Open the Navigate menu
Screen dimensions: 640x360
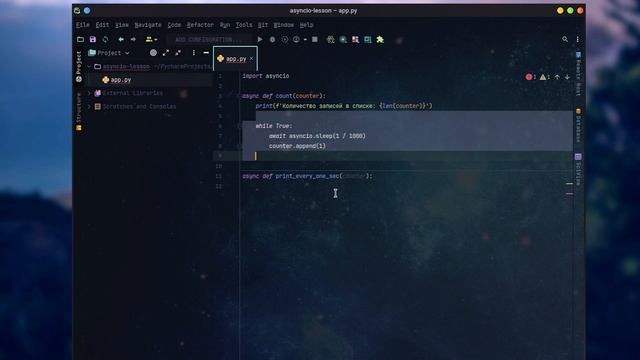(148, 25)
